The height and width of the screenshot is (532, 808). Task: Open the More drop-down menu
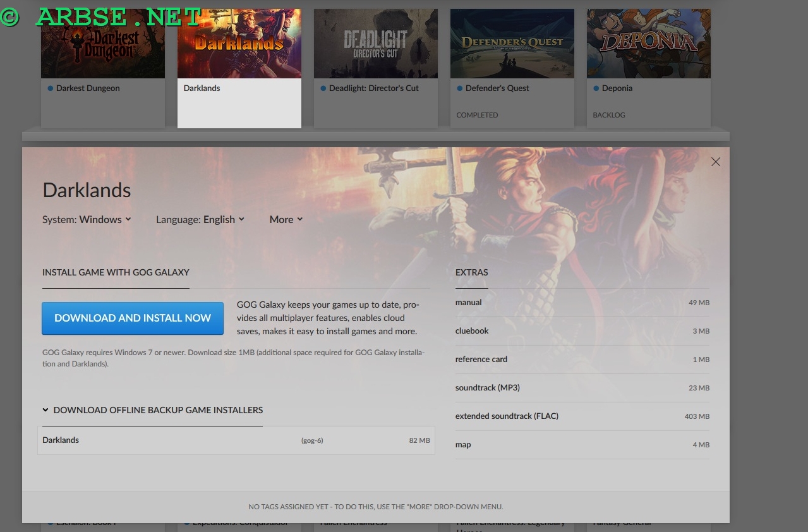(x=286, y=219)
